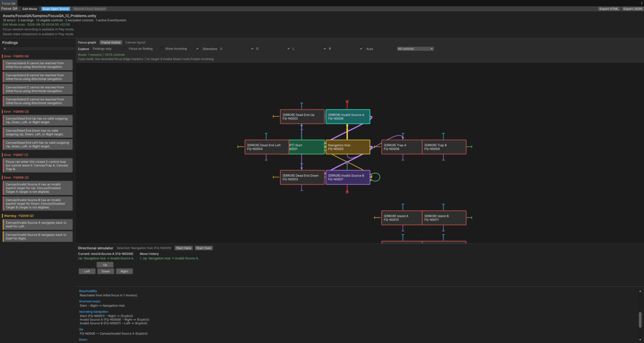Image resolution: width=644 pixels, height=343 pixels.
Task: Toggle the Focus on finding option
Action: pos(161,49)
